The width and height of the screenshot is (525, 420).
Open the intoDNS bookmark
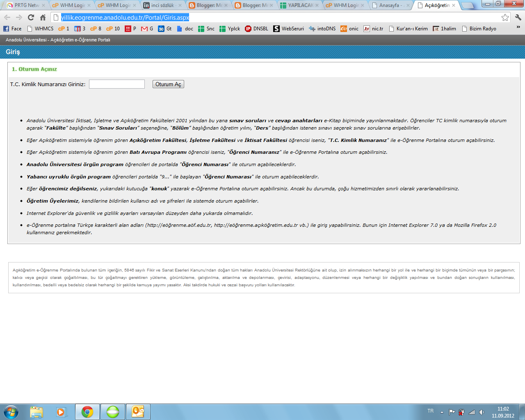pyautogui.click(x=322, y=29)
